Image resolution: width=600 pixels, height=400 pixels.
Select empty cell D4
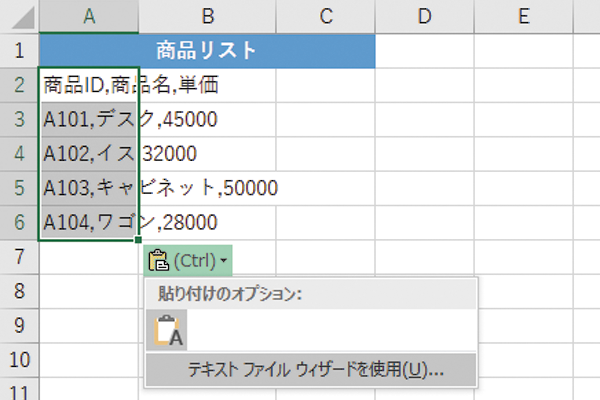pyautogui.click(x=424, y=153)
